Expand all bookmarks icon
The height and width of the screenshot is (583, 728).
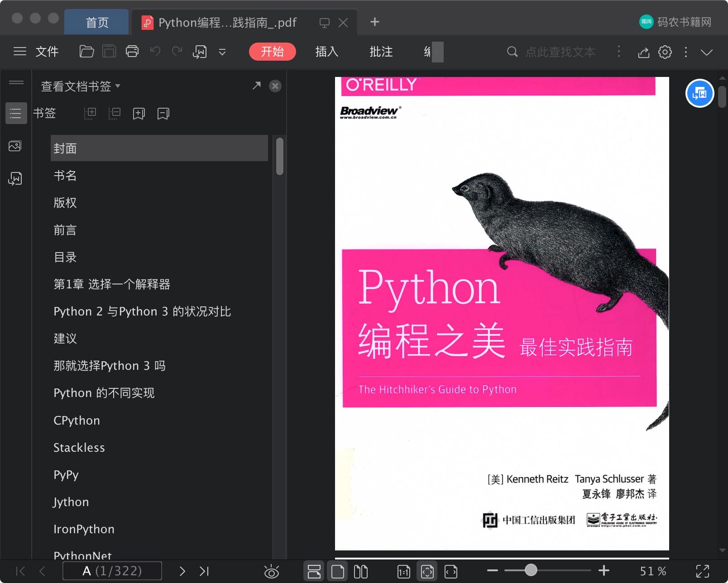click(90, 113)
